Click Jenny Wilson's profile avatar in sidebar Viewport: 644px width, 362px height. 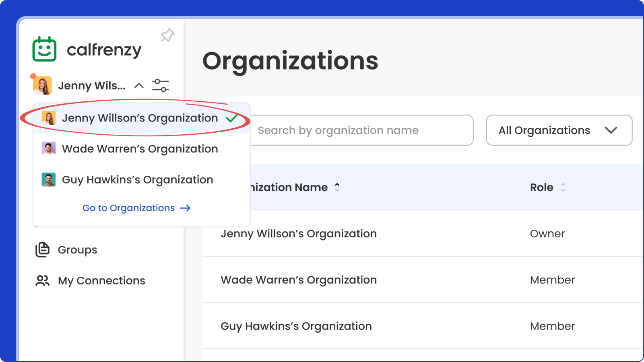[43, 85]
